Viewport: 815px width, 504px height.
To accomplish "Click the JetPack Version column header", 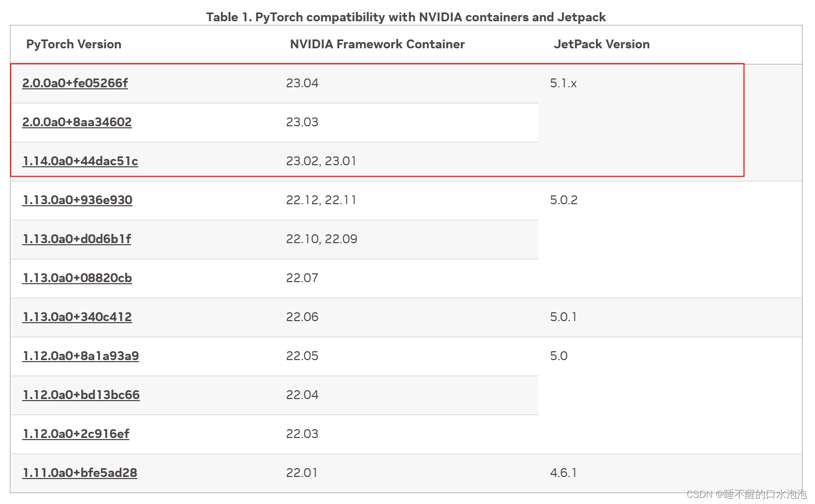I will click(x=602, y=44).
